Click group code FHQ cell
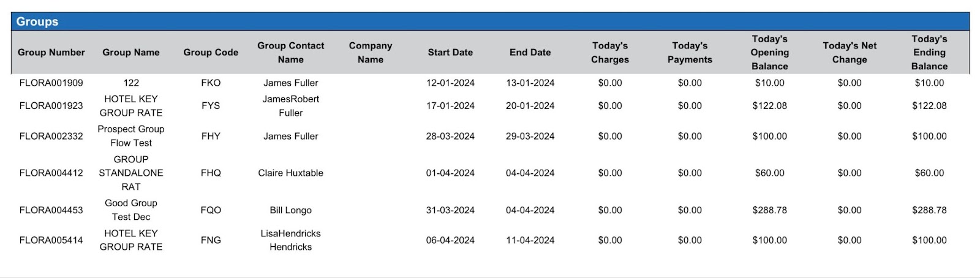 pyautogui.click(x=211, y=173)
